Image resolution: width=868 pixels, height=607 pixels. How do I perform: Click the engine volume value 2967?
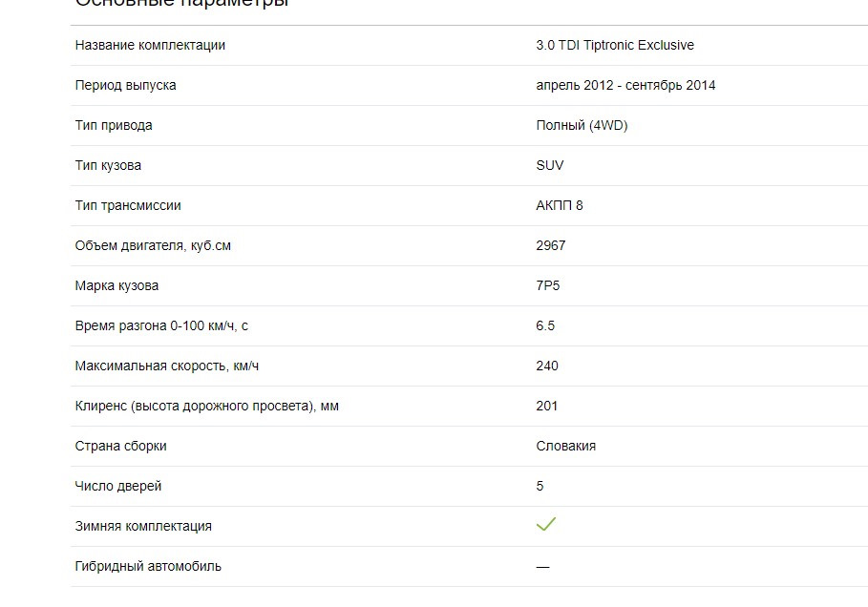click(x=551, y=245)
